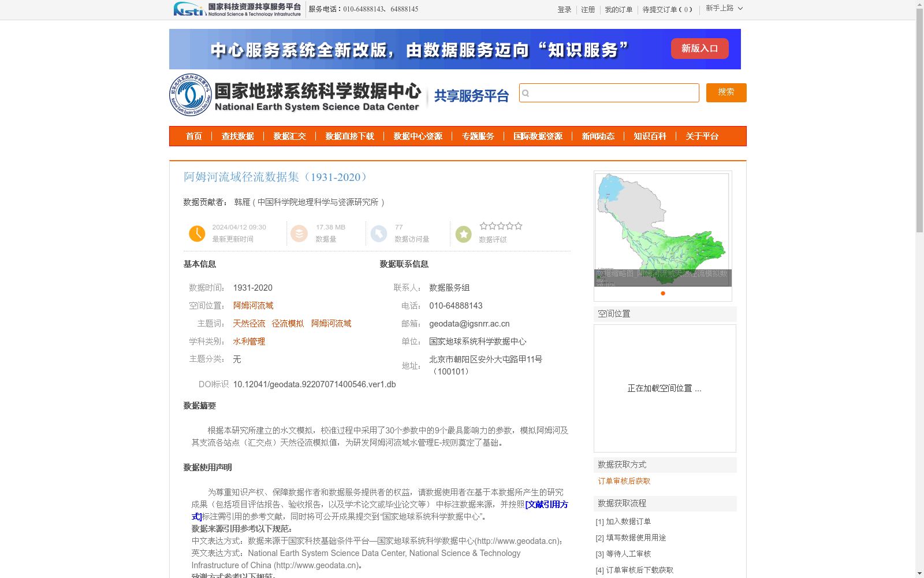Open 待提交订单 link
The image size is (924, 578).
coord(667,10)
